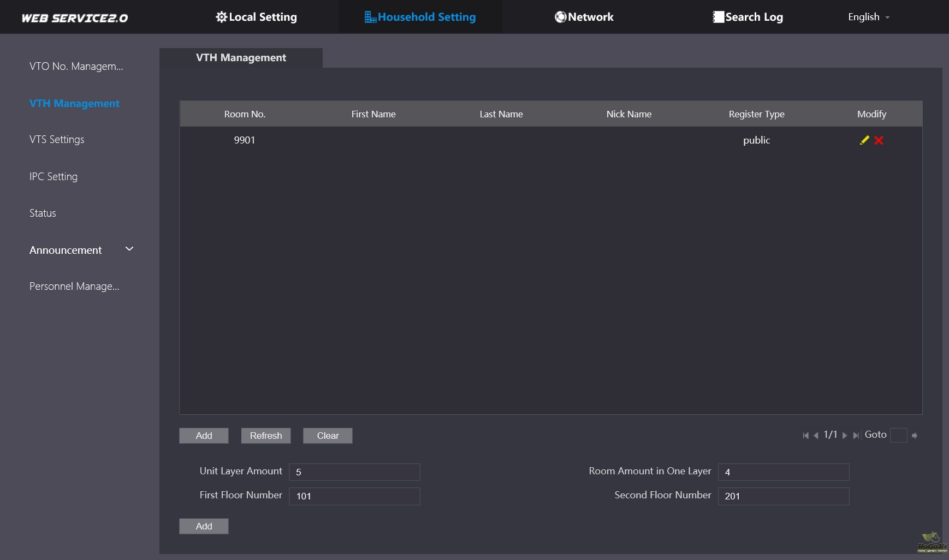
Task: Go to the first page using pagination icon
Action: point(805,436)
